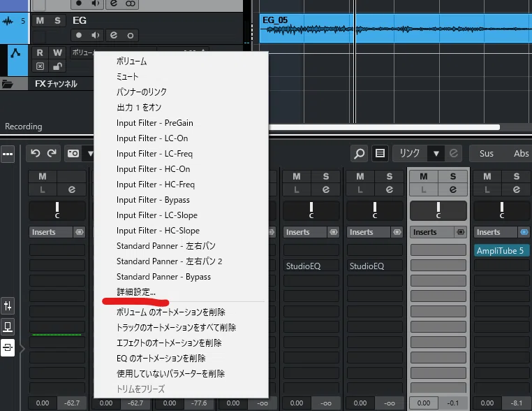Mute the AmpliTube 5 mixer channel
The width and height of the screenshot is (532, 411).
(487, 177)
